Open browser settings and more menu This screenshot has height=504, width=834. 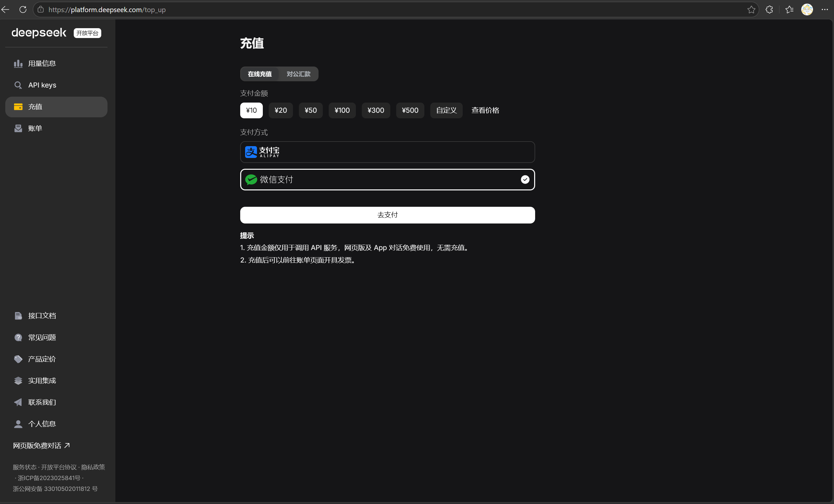(x=824, y=10)
